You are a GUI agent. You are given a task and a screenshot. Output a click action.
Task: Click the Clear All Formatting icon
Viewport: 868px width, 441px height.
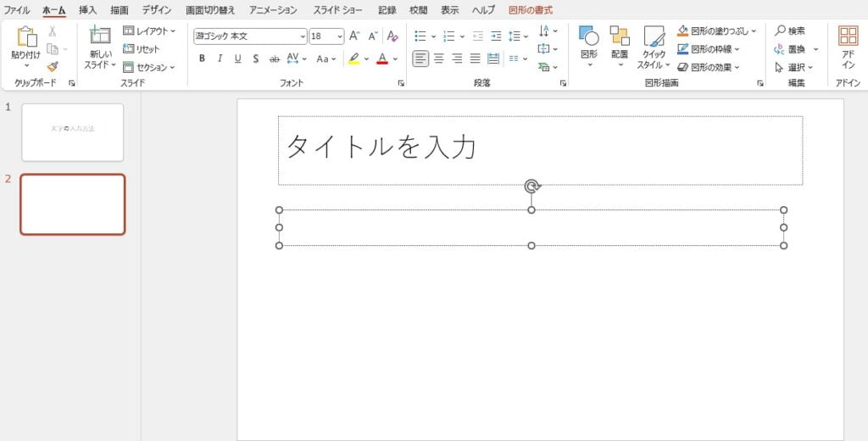coord(392,36)
